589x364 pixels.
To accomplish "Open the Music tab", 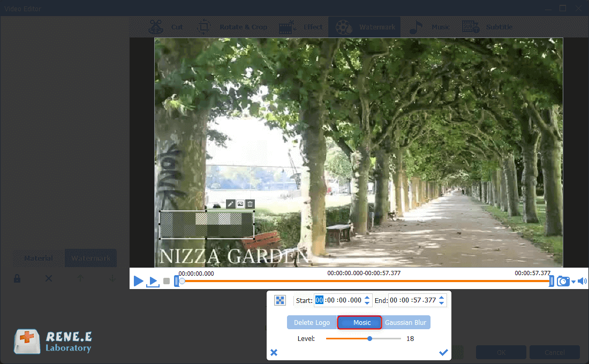I will [429, 27].
